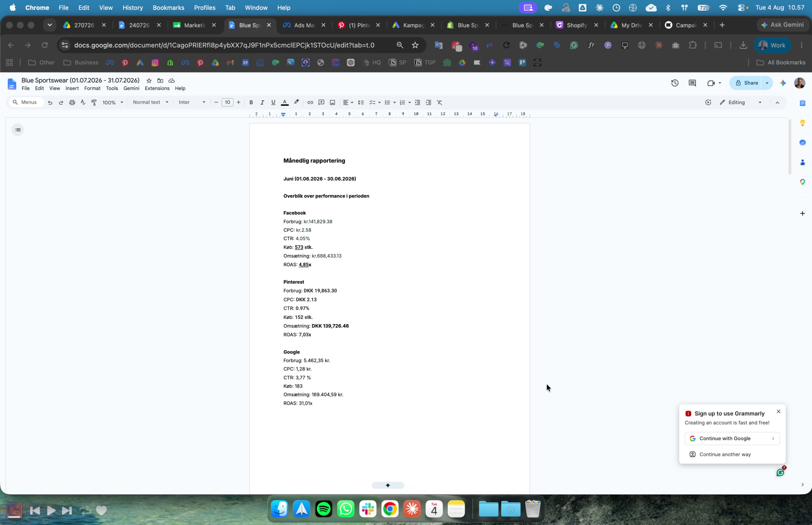
Task: Increase the paragraph indent
Action: (429, 102)
